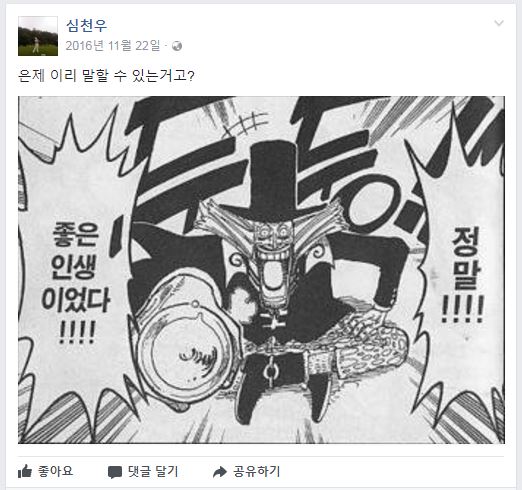The width and height of the screenshot is (522, 490).
Task: Click the 좋아요 text label
Action: [55, 471]
